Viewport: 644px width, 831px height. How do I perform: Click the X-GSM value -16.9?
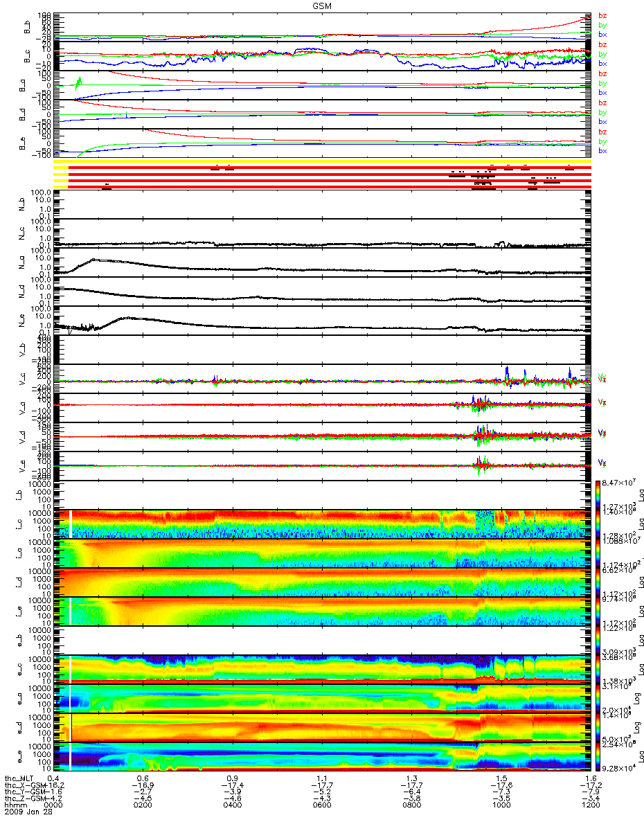pyautogui.click(x=143, y=787)
